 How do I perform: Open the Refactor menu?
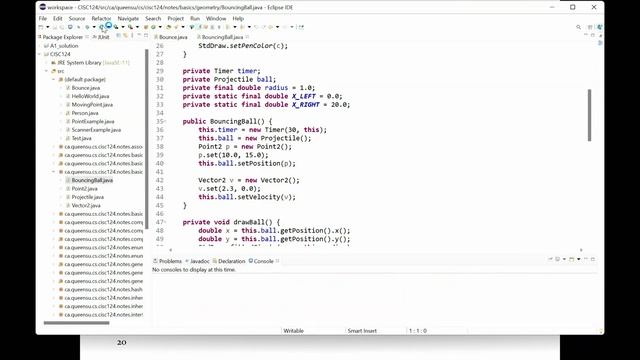tap(101, 18)
